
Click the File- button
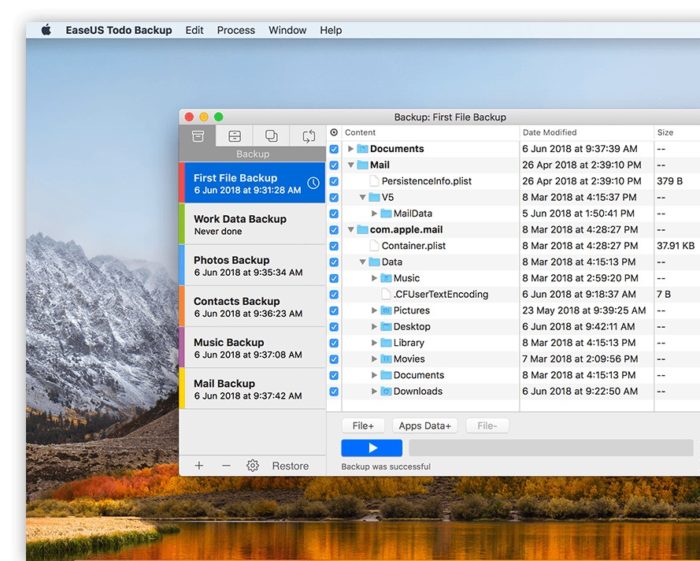(x=487, y=426)
